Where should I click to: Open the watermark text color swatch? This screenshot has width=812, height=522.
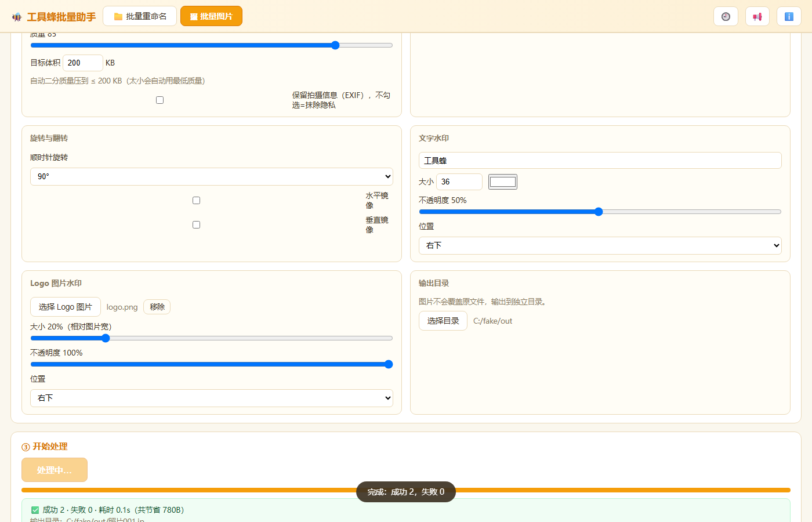point(503,182)
